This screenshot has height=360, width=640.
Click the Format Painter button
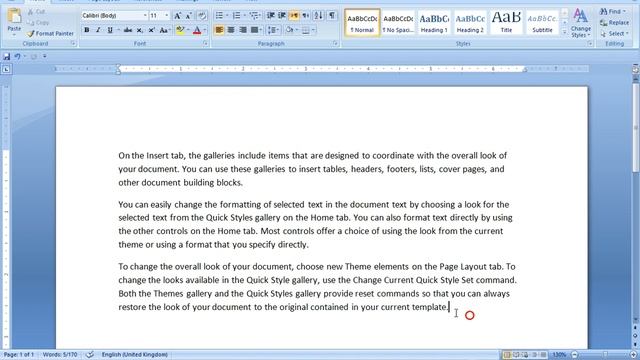(51, 33)
